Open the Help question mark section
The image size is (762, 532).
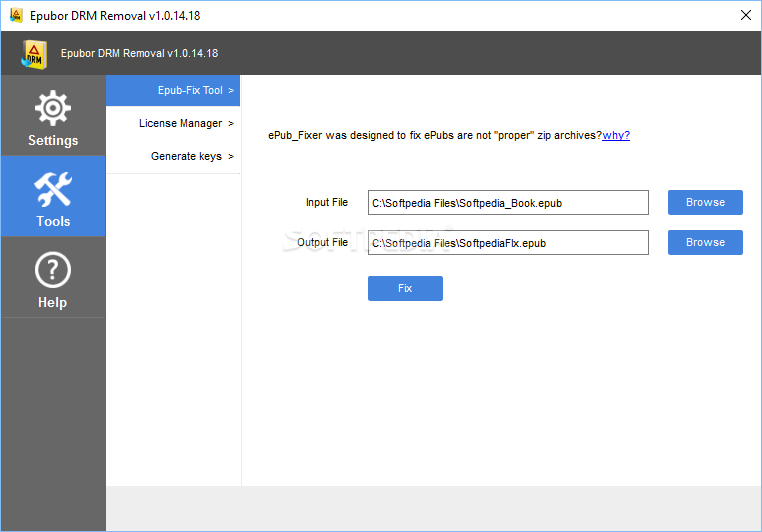(53, 277)
